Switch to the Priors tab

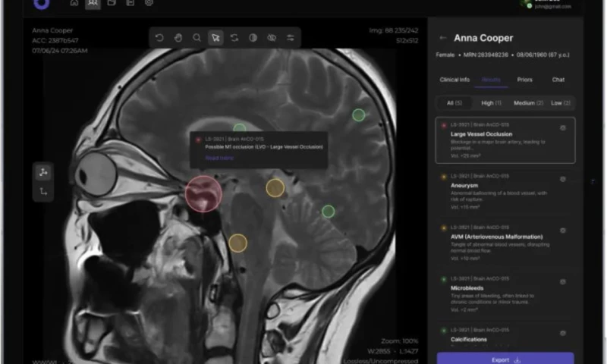coord(524,80)
